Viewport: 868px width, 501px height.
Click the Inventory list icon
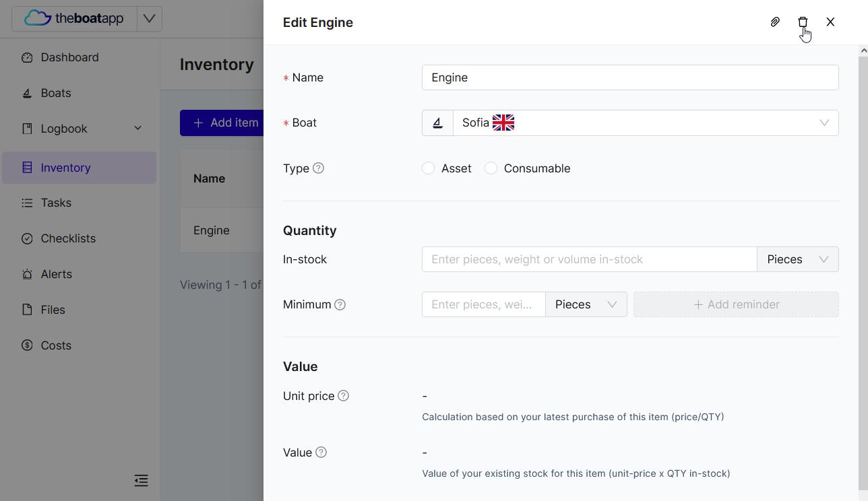27,168
